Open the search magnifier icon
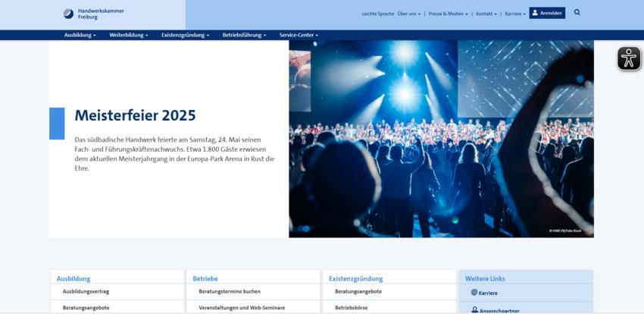 coord(577,12)
